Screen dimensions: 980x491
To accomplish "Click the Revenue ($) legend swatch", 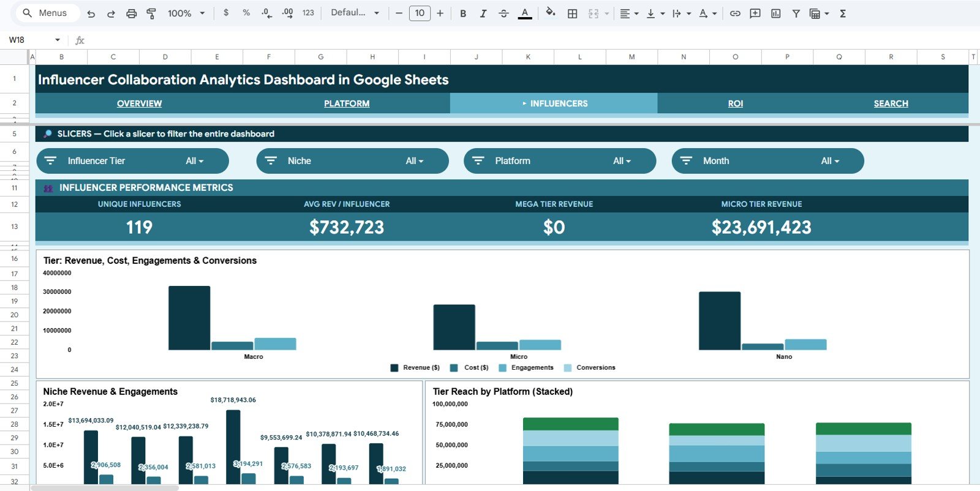I will (x=394, y=368).
